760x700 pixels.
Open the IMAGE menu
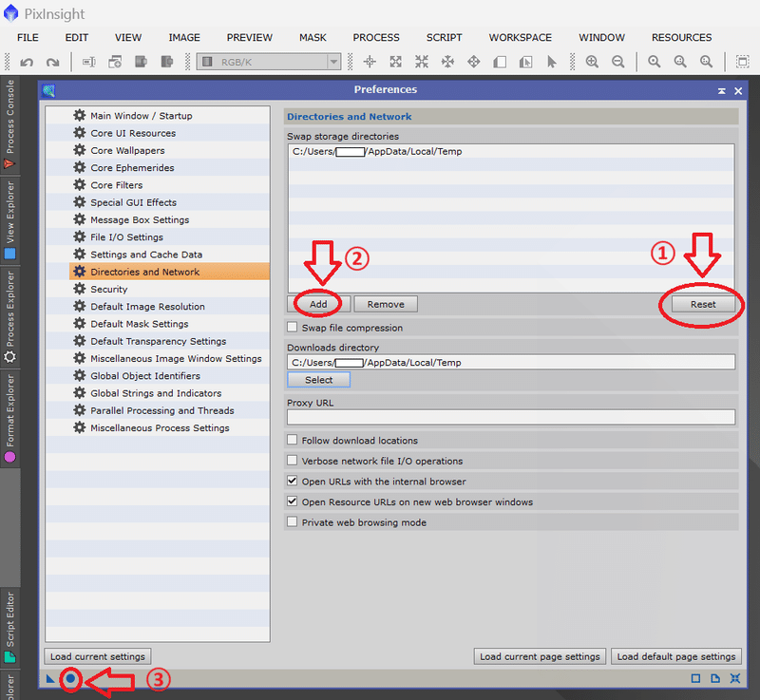pos(184,37)
